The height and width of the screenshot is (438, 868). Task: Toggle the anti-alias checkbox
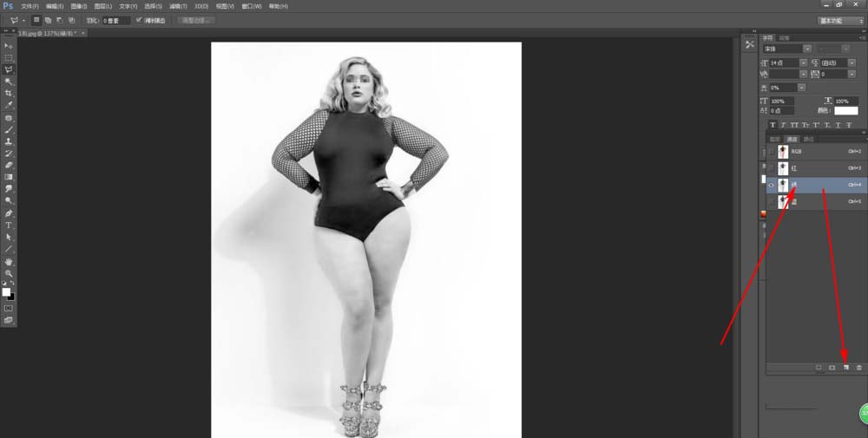coord(139,20)
